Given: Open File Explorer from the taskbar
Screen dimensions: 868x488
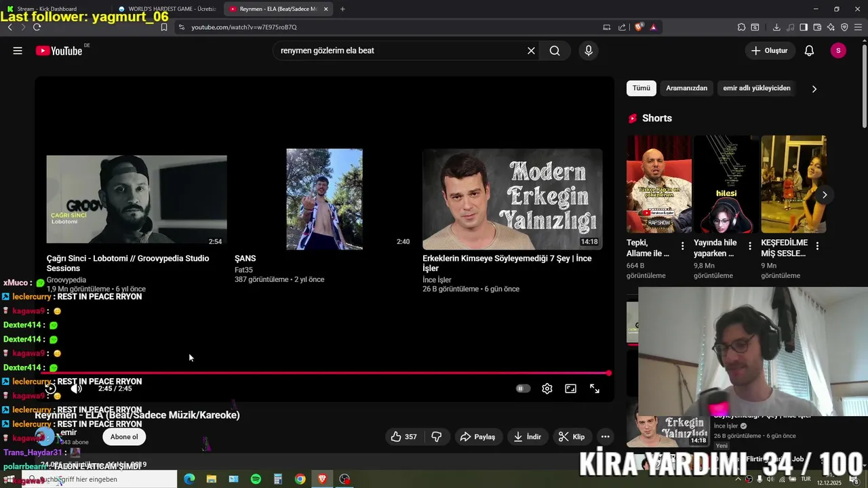Looking at the screenshot, I should click(211, 479).
